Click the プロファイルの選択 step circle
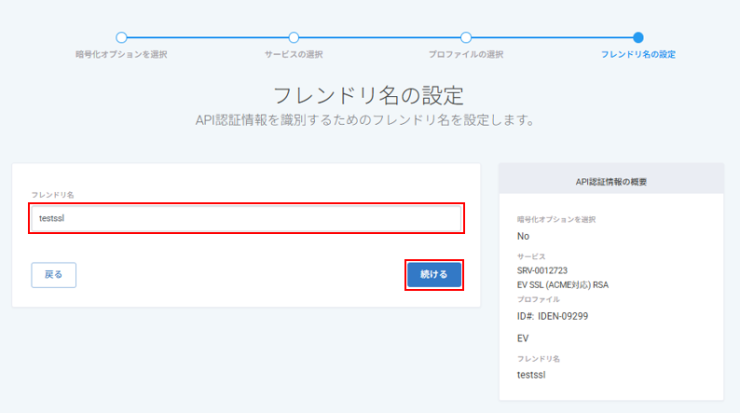Screen dimensions: 740x413 pos(466,37)
